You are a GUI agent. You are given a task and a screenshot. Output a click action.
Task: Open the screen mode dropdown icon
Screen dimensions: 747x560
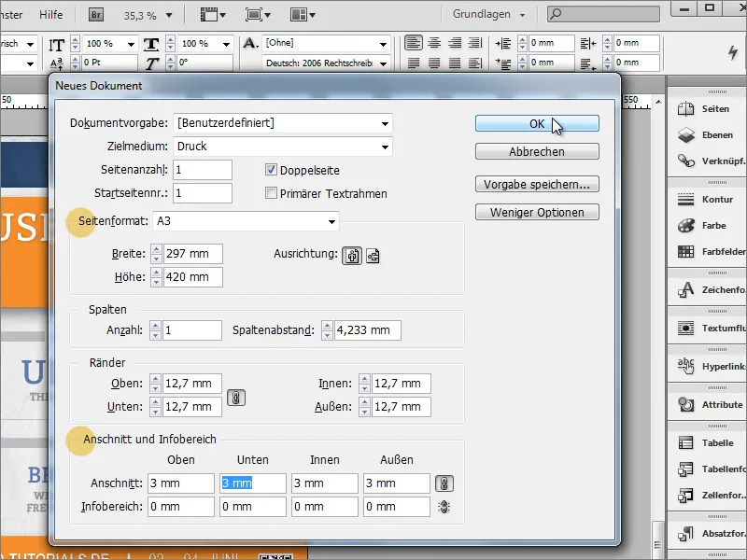tap(258, 15)
